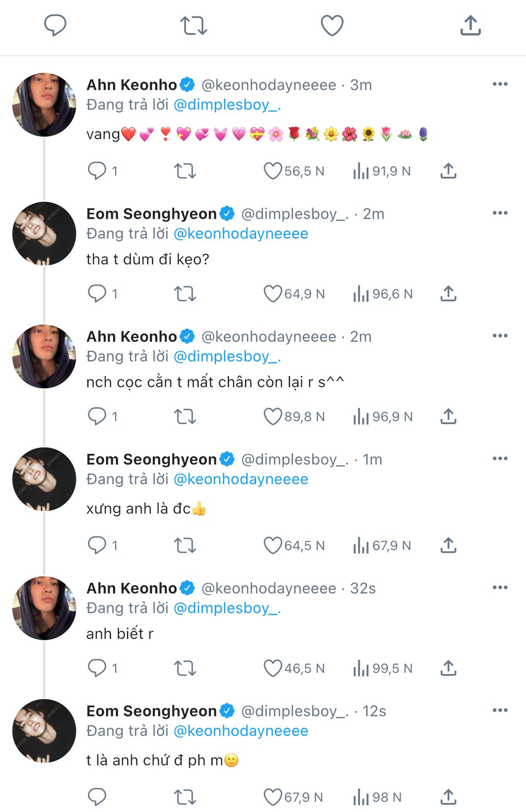The height and width of the screenshot is (812, 526).
Task: Open Eom Seonghyeon's profile from the last tweet
Action: pyautogui.click(x=44, y=731)
